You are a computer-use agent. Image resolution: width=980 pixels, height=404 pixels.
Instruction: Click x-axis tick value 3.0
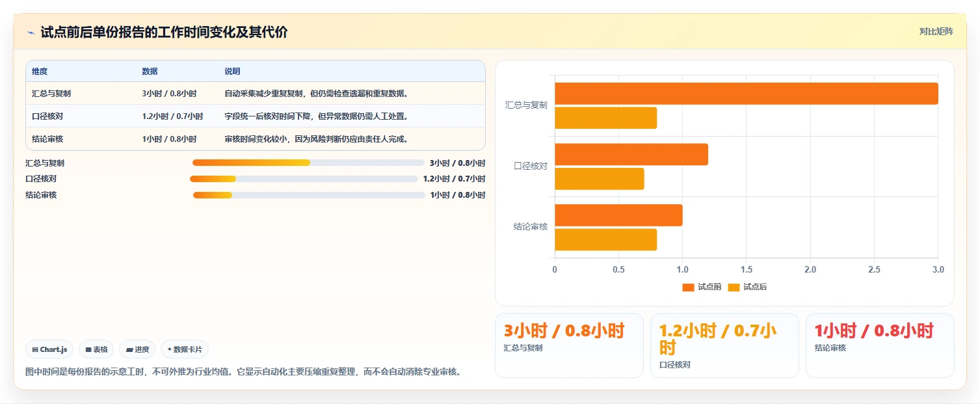point(938,269)
